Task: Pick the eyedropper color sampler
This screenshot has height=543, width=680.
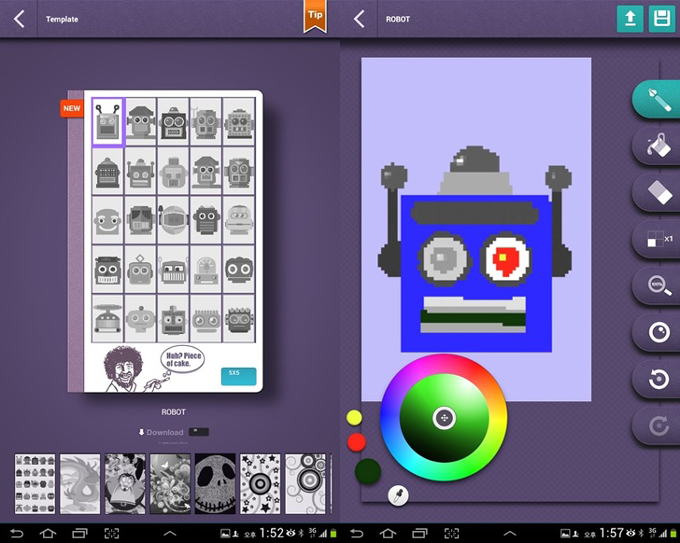Action: pos(397,495)
